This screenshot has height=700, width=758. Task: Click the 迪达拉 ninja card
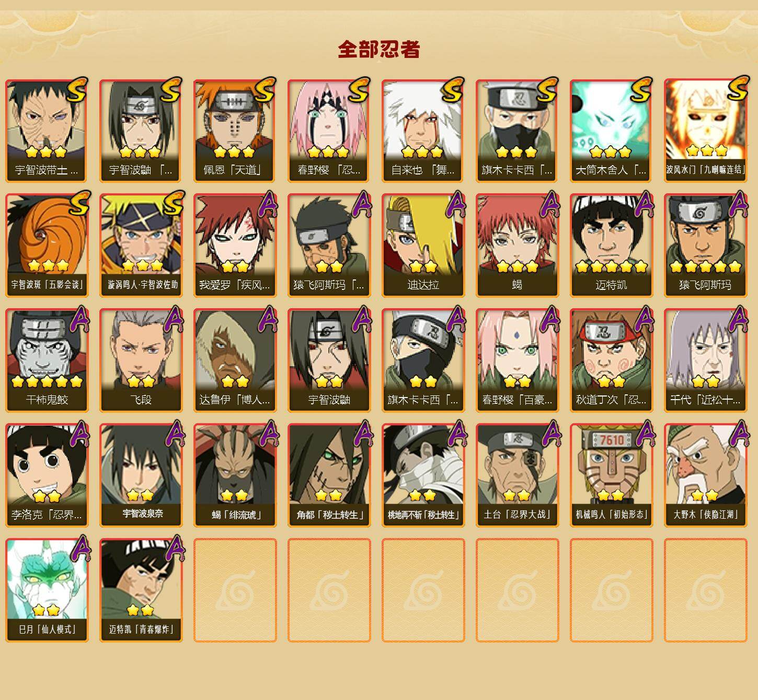(423, 246)
